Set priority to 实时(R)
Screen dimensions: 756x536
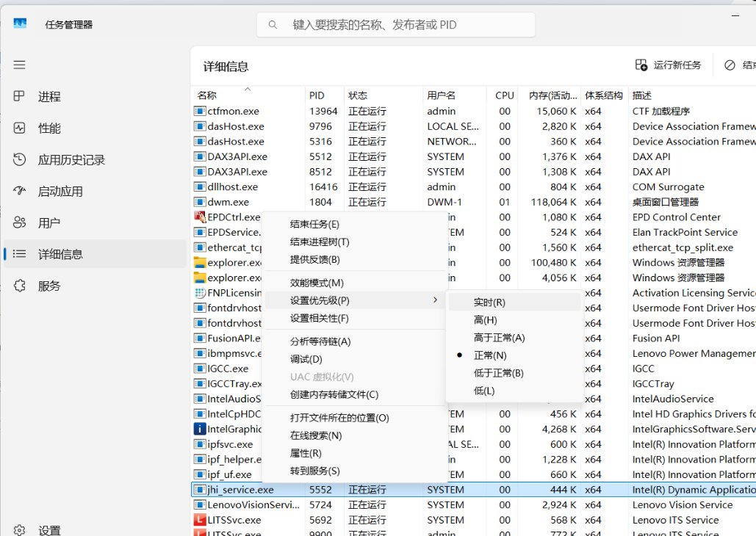(x=514, y=303)
